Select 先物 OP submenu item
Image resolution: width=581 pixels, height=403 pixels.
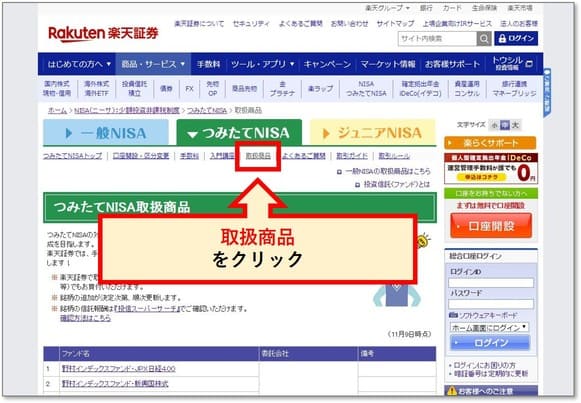tap(212, 89)
